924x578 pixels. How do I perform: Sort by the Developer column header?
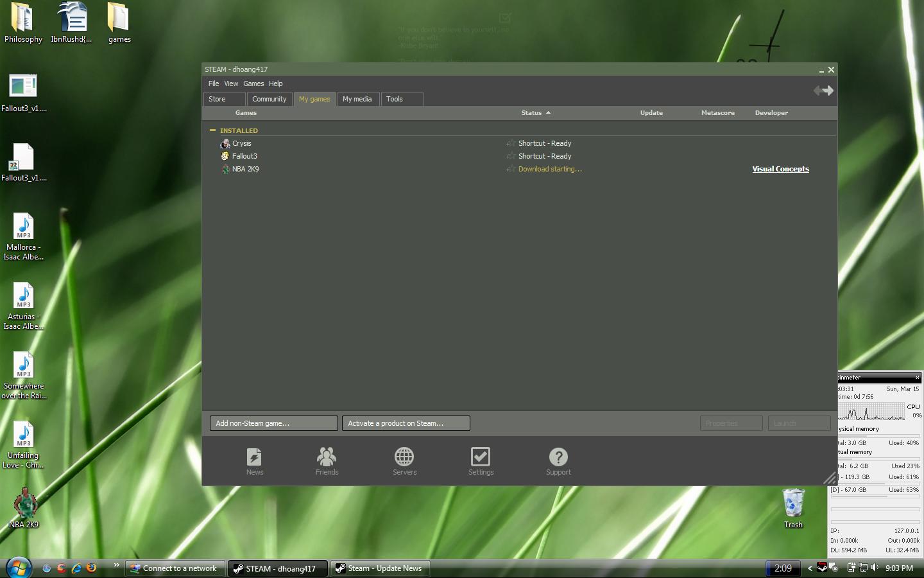771,113
